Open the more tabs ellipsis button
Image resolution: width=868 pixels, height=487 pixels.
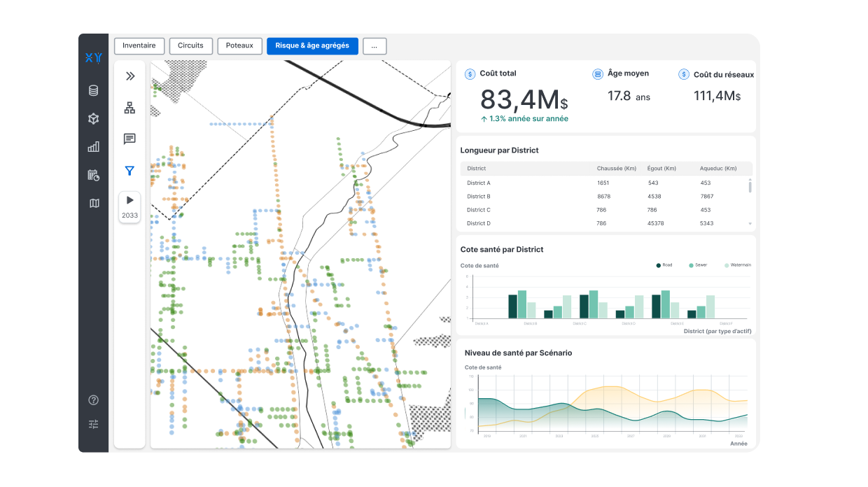(374, 46)
